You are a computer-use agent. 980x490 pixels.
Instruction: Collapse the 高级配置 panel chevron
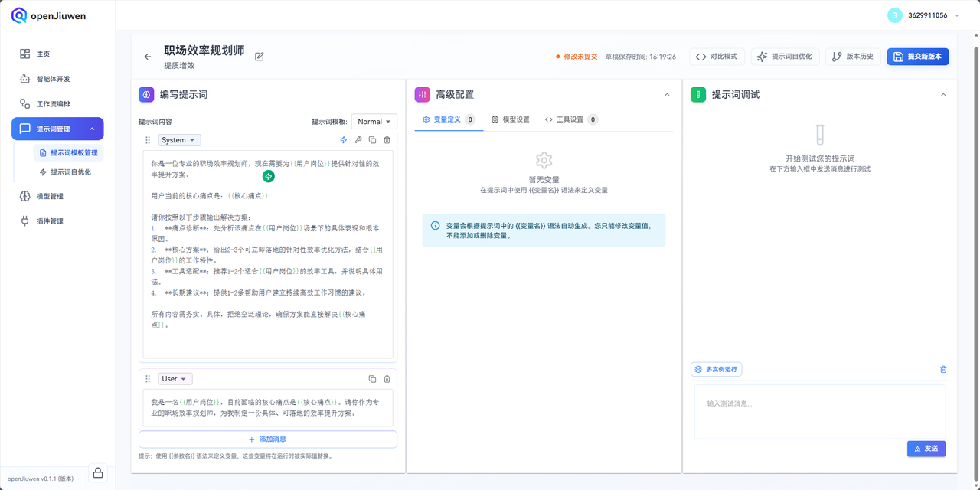666,94
